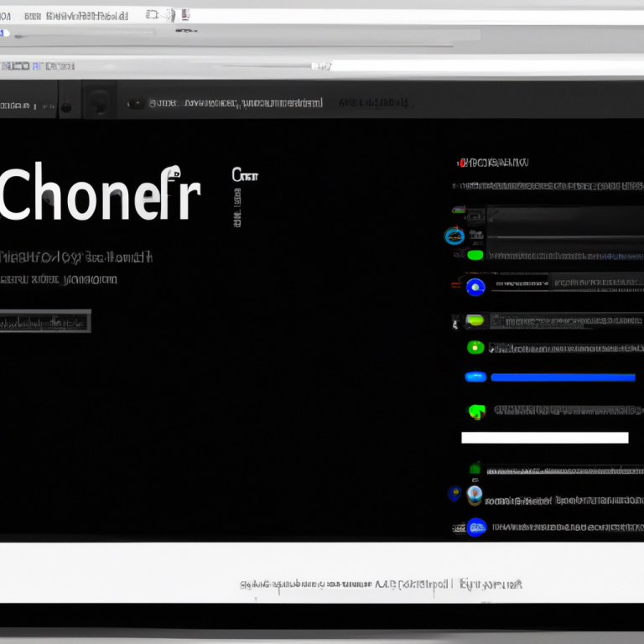The image size is (644, 644).
Task: Toggle the yellow-green pill switch in the highlighted row
Action: point(475,320)
